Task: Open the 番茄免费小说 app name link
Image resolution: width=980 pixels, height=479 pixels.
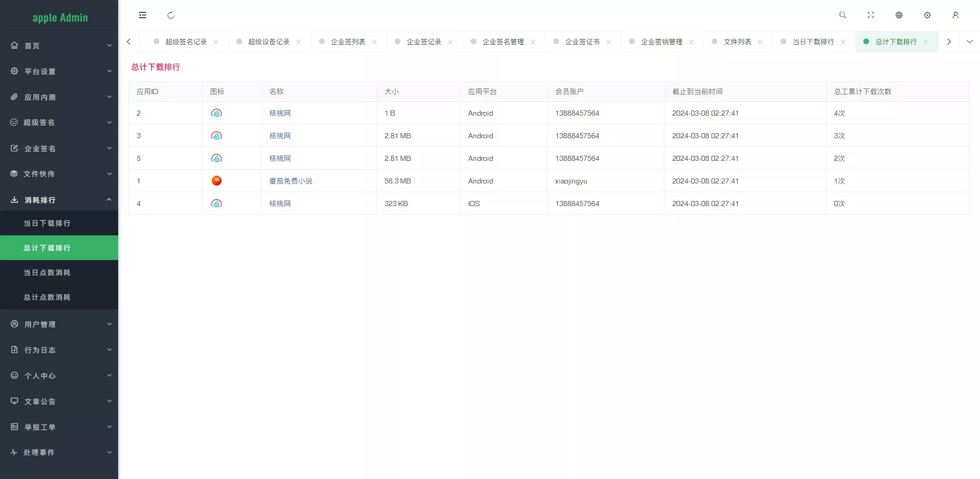Action: click(x=291, y=181)
